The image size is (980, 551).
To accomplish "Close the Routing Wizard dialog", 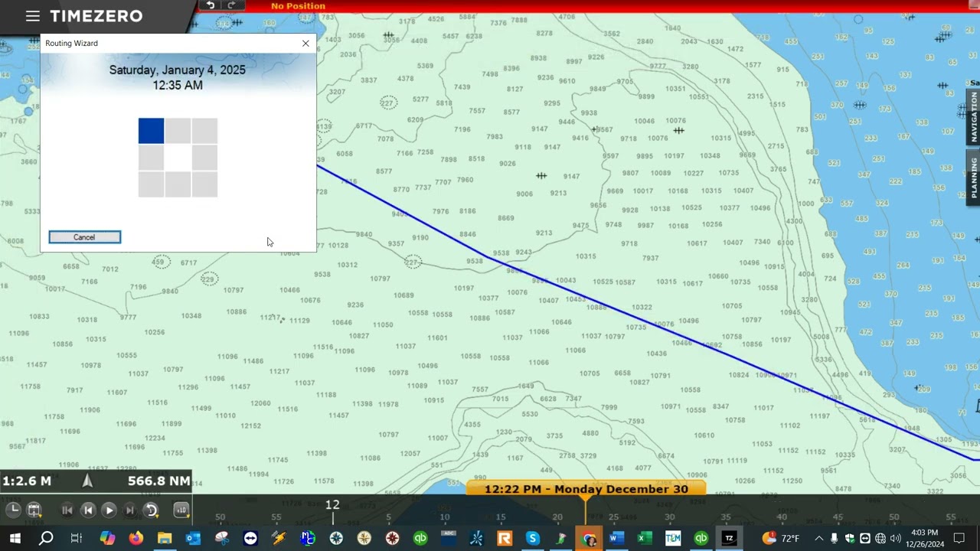I will [305, 44].
